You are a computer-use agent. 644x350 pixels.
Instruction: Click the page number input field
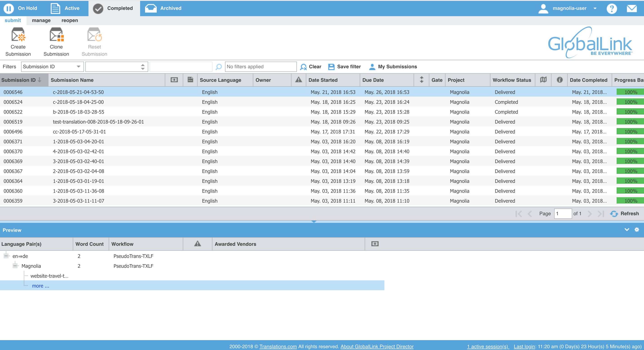(562, 214)
